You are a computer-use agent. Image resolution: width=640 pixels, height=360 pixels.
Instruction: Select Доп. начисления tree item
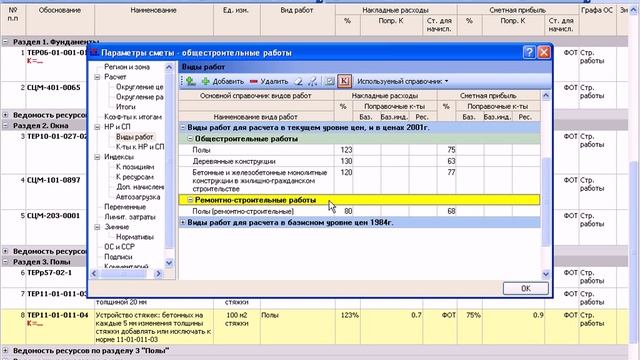coord(140,187)
